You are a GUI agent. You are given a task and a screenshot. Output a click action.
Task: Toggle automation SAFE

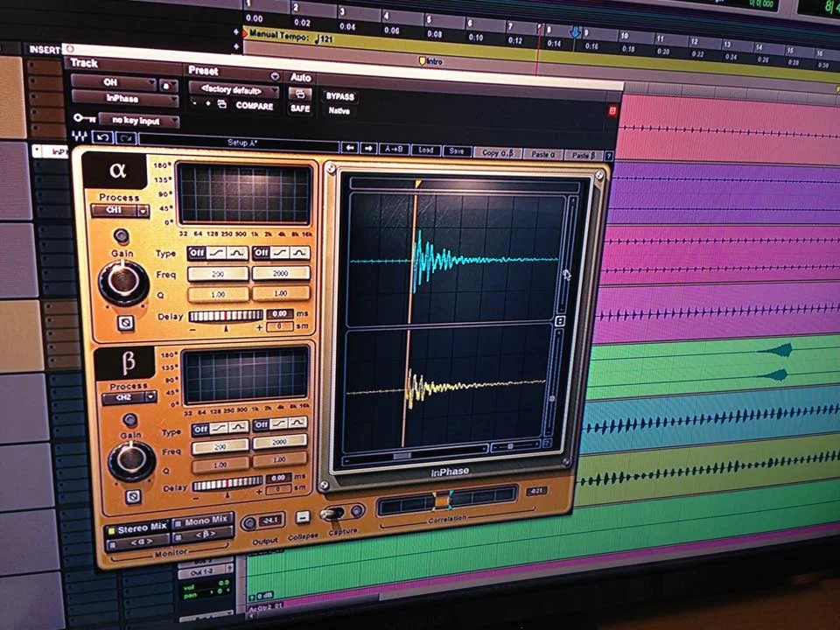[300, 108]
